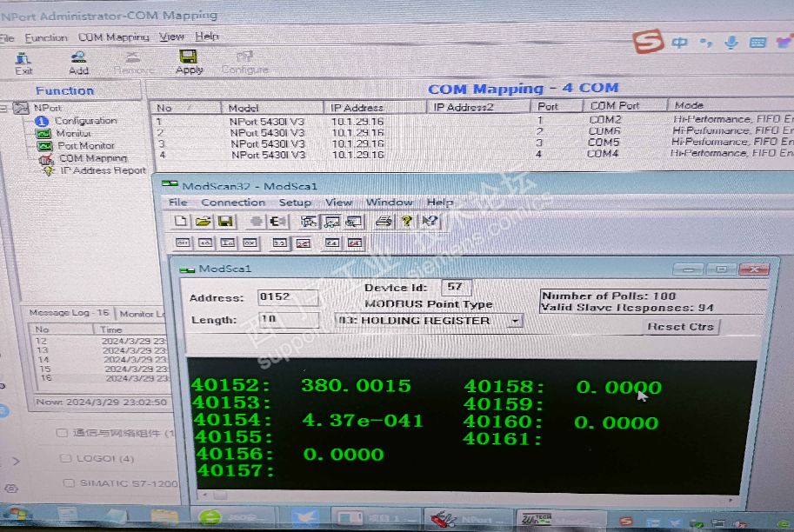Select Monitor in NPort function tree
Screen dimensions: 794x532
(73, 133)
